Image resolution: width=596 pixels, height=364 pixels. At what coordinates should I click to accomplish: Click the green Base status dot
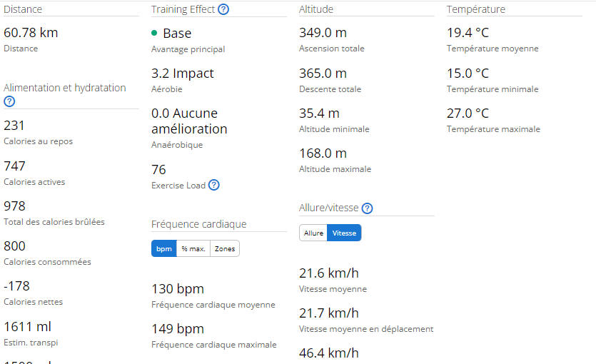coord(154,34)
